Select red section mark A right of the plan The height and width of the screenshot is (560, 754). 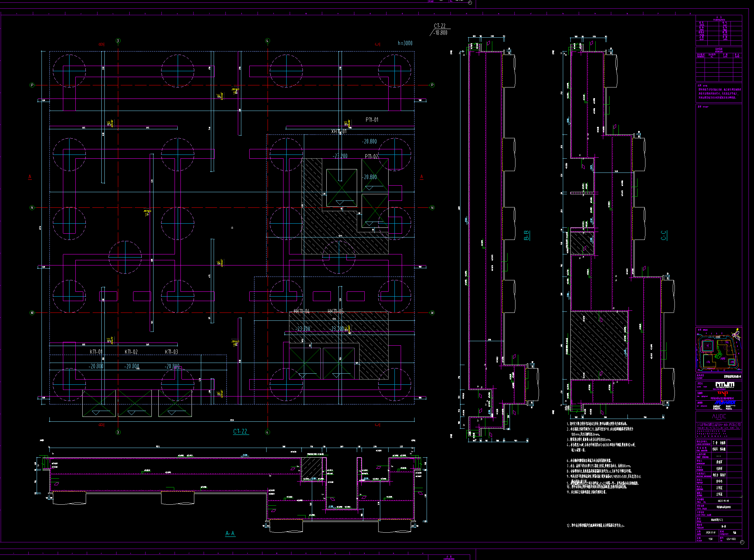[x=421, y=177]
